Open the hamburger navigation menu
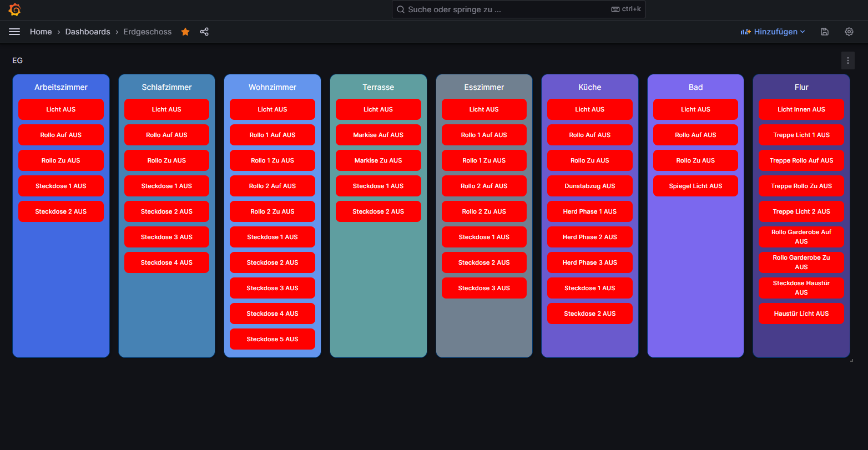The image size is (868, 450). [x=14, y=32]
